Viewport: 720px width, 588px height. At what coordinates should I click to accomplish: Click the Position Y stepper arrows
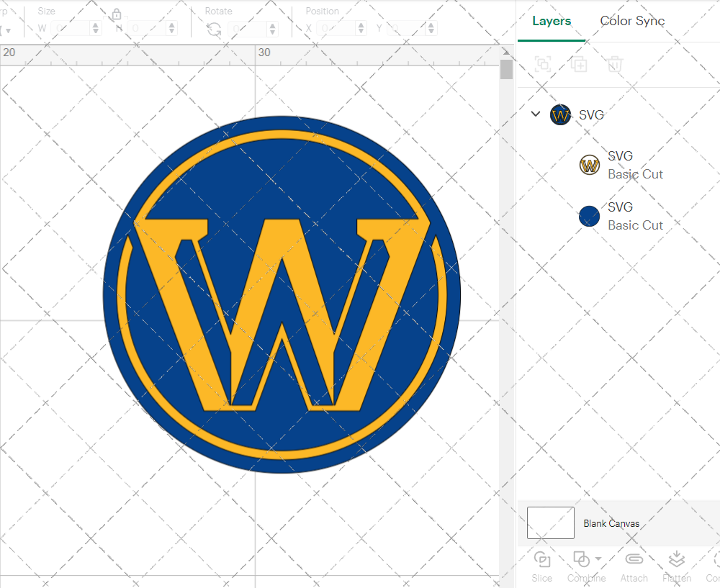(431, 29)
